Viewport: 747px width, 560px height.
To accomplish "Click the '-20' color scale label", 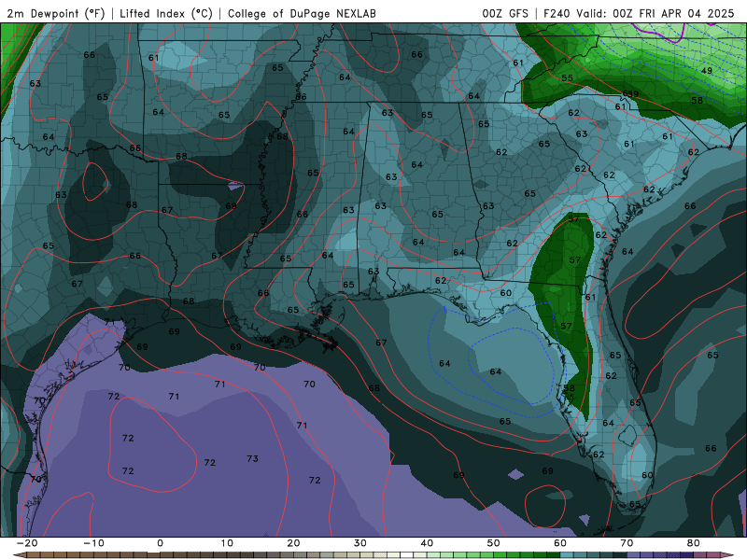I will pos(27,543).
